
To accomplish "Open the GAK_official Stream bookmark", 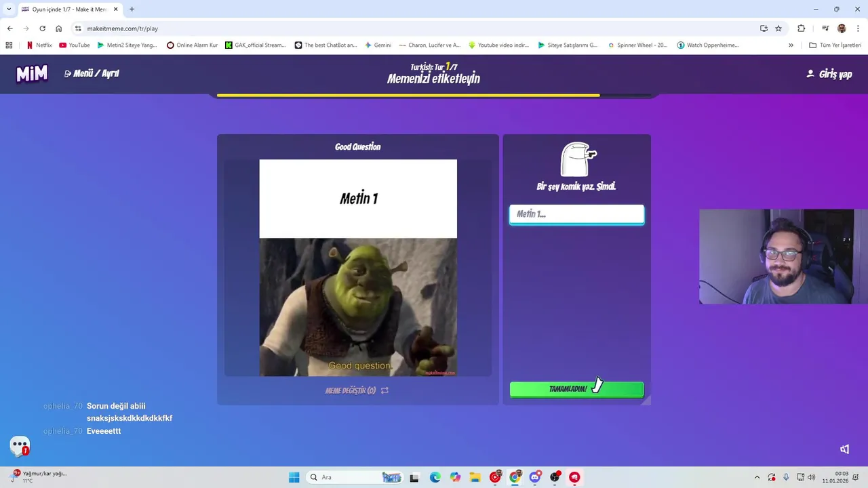I will pyautogui.click(x=255, y=45).
